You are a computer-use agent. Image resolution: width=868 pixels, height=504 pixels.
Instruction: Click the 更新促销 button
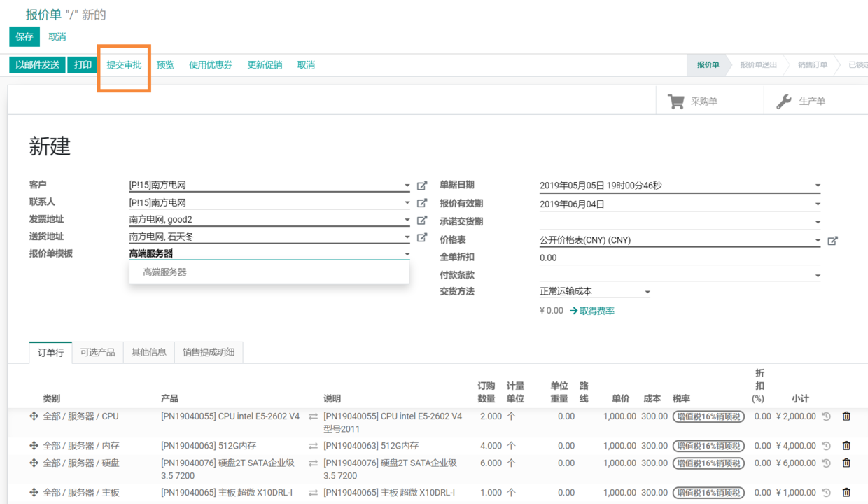(265, 65)
